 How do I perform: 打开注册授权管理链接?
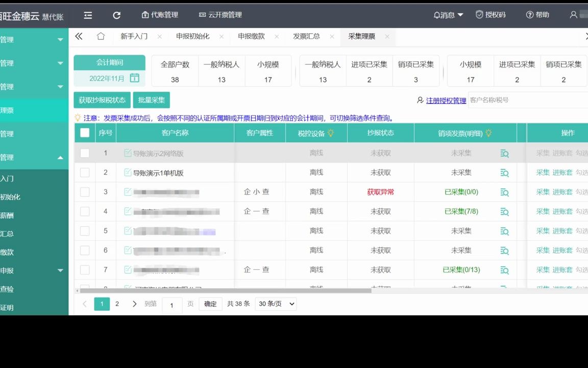coord(446,100)
